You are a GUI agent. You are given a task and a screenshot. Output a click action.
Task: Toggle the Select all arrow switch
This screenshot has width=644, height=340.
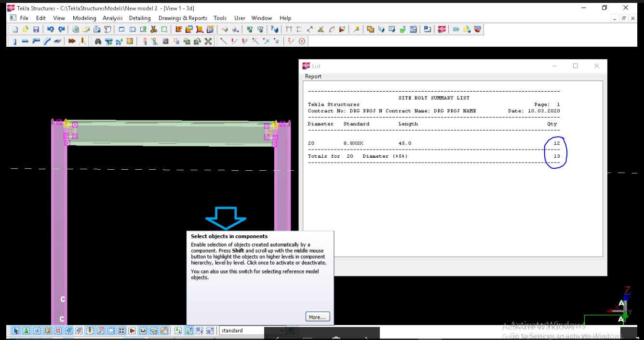[x=14, y=331]
